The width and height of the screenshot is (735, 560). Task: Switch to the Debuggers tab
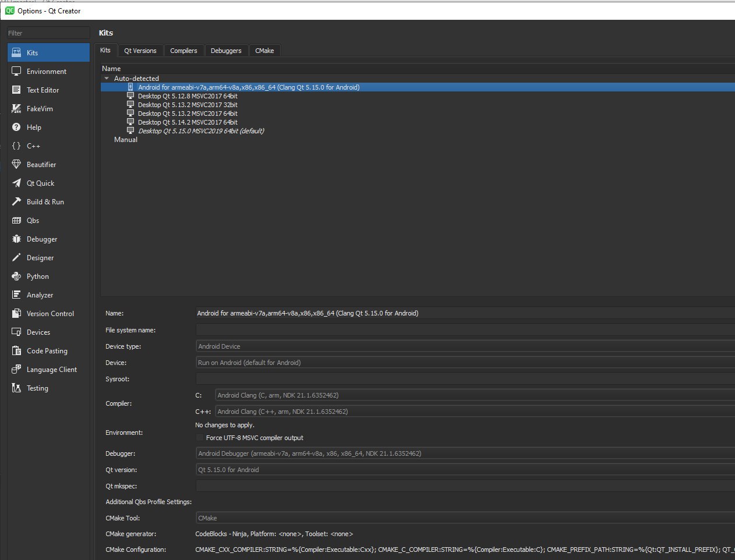[x=226, y=51]
